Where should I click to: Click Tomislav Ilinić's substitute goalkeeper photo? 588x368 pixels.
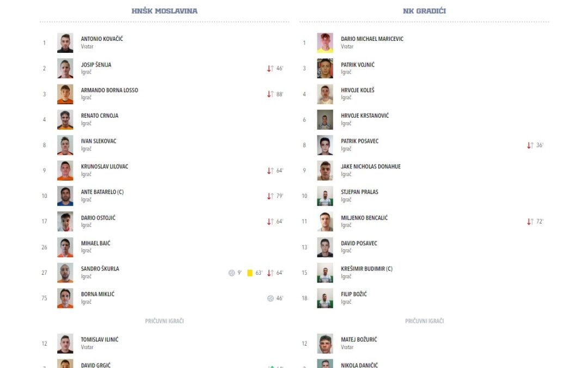65,343
